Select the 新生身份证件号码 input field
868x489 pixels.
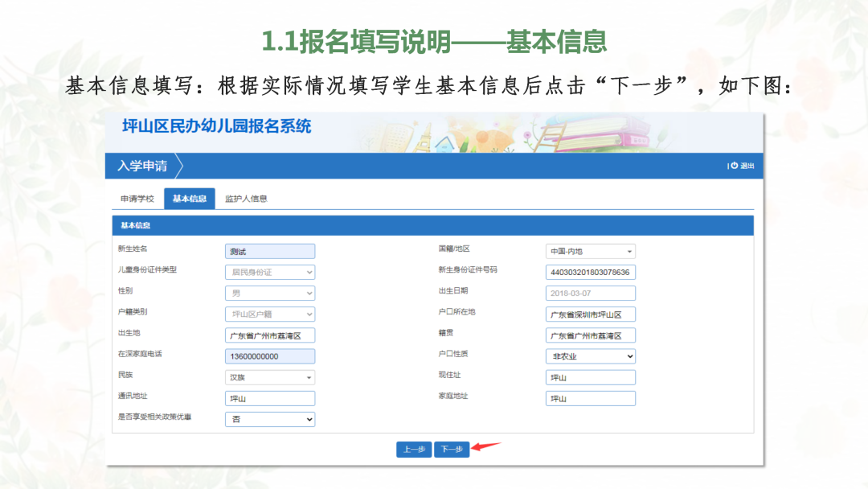[x=591, y=272]
